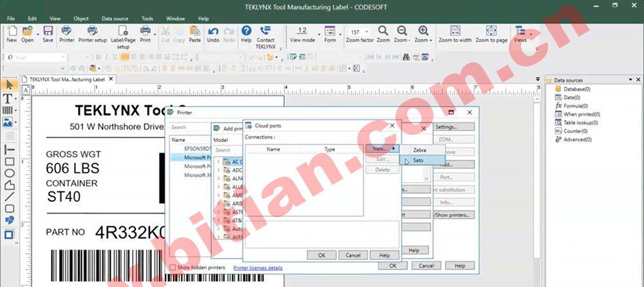The height and width of the screenshot is (287, 644).
Task: Click the Printer toolbar icon
Action: [66, 31]
